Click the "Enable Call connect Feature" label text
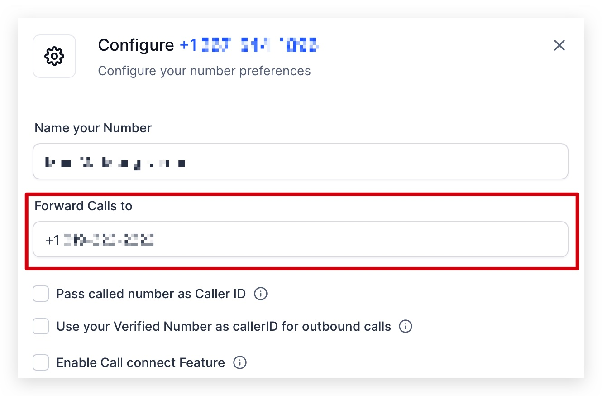This screenshot has height=396, width=602. pyautogui.click(x=141, y=363)
